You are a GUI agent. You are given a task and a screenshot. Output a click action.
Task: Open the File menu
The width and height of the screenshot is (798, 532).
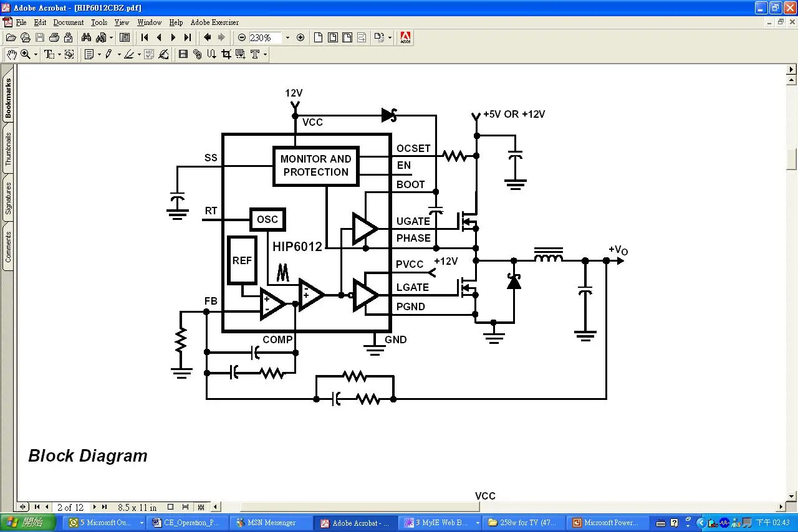point(21,22)
